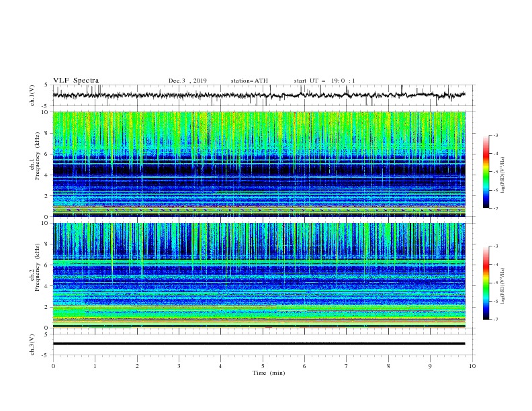
Task: Click the "0" tick on the time axis
Action: click(x=53, y=366)
